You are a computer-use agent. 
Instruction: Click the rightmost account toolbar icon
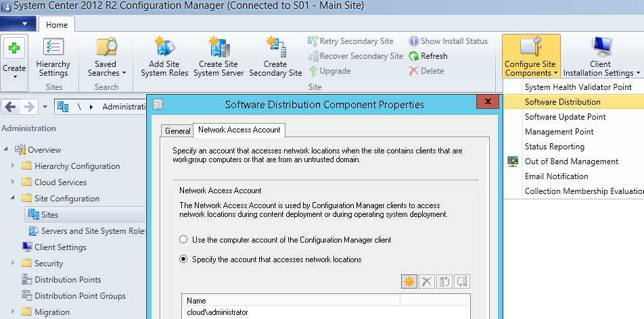coord(462,281)
